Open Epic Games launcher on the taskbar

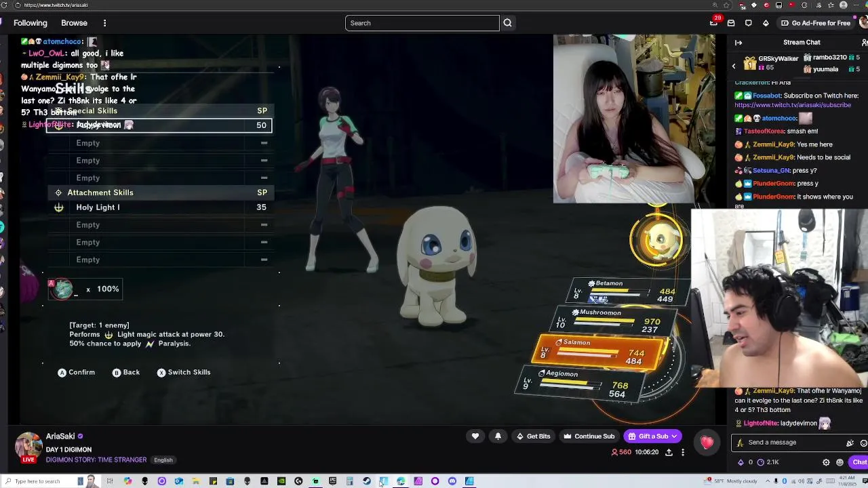pyautogui.click(x=332, y=481)
